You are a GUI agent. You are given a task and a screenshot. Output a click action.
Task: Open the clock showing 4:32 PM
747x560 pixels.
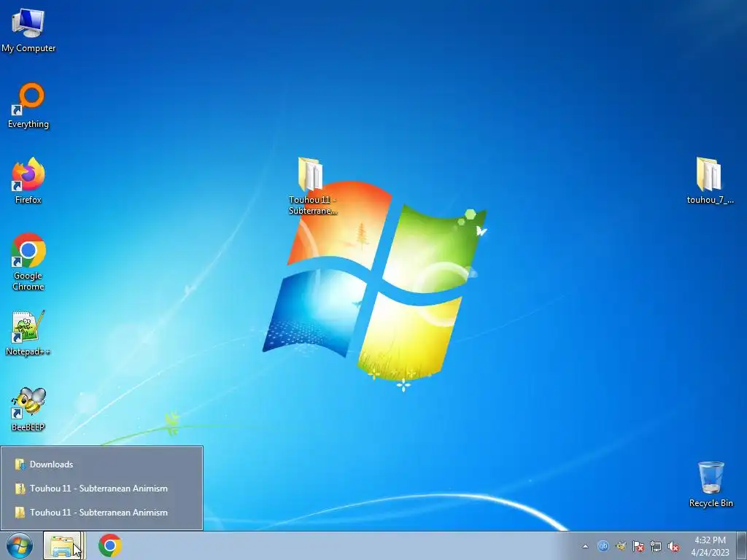tap(710, 546)
